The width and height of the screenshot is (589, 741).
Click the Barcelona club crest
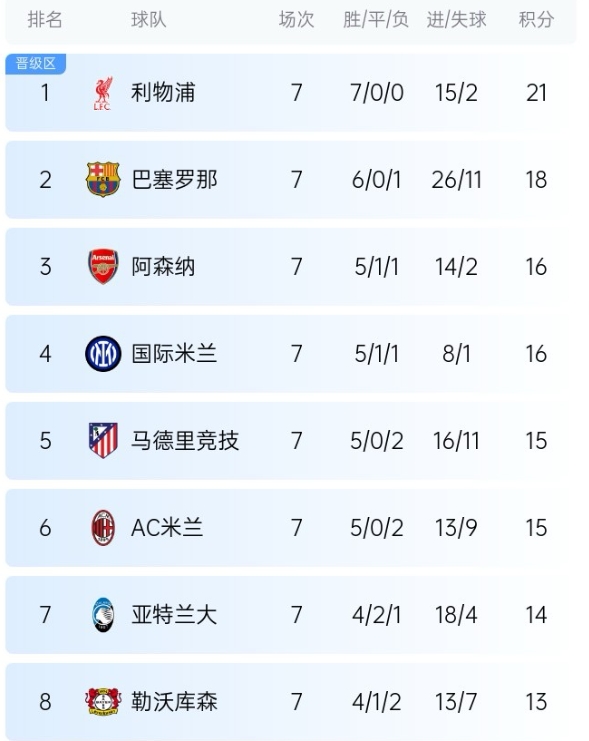coord(103,180)
